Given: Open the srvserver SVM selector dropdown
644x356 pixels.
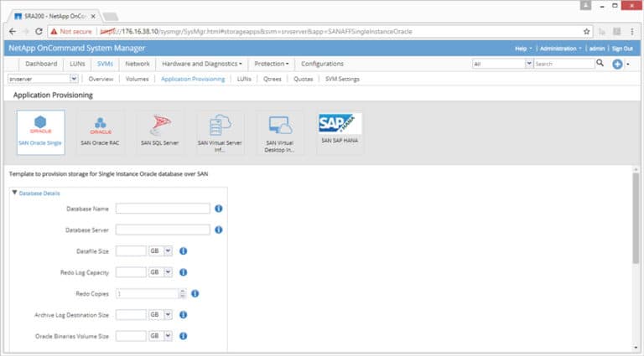Looking at the screenshot, I should tap(74, 79).
